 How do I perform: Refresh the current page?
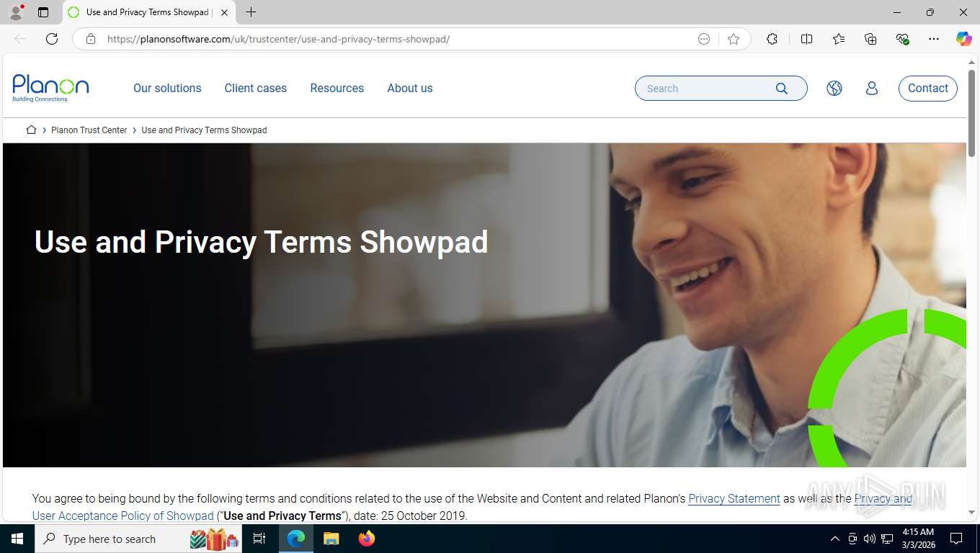52,39
